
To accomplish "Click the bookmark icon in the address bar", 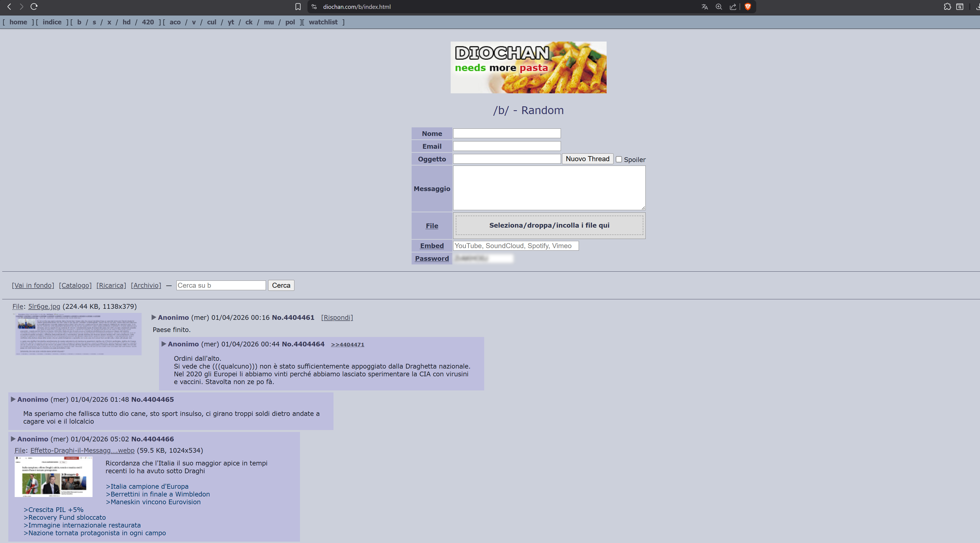I will (x=298, y=6).
